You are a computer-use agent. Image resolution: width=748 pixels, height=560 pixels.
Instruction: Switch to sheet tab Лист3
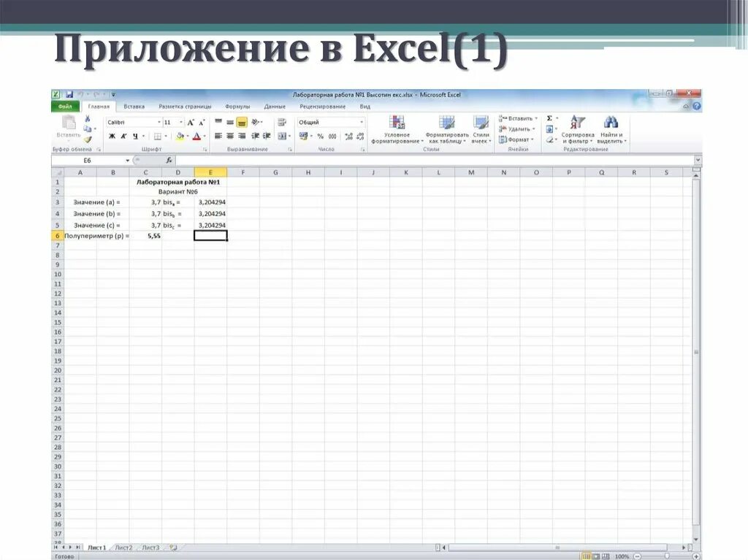pos(150,548)
